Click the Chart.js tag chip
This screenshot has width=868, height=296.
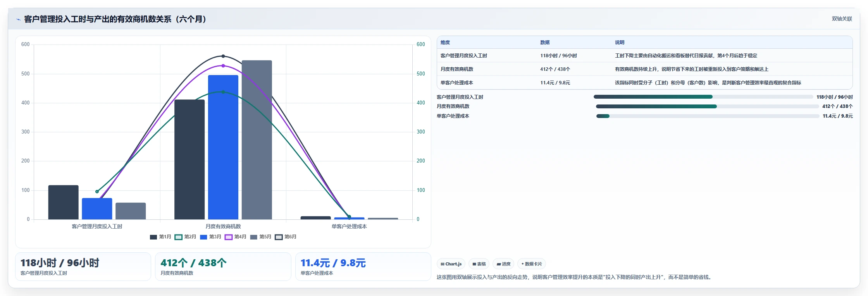click(451, 264)
